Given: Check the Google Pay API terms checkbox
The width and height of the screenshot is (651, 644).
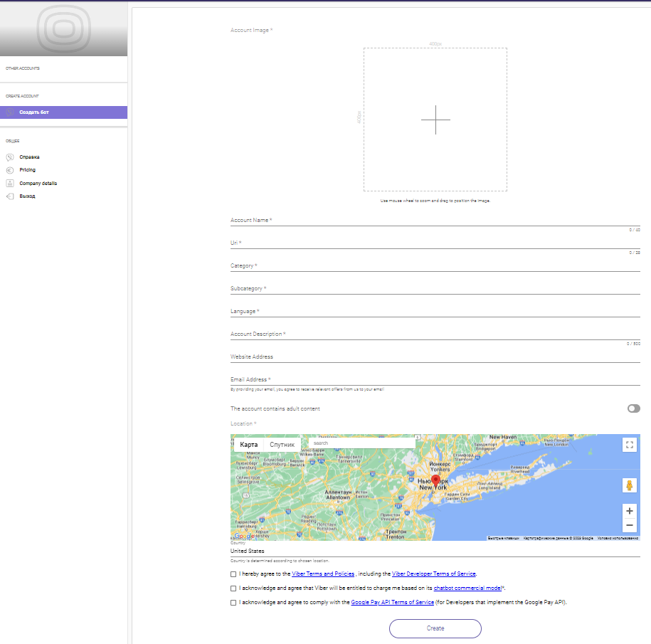Looking at the screenshot, I should 234,603.
